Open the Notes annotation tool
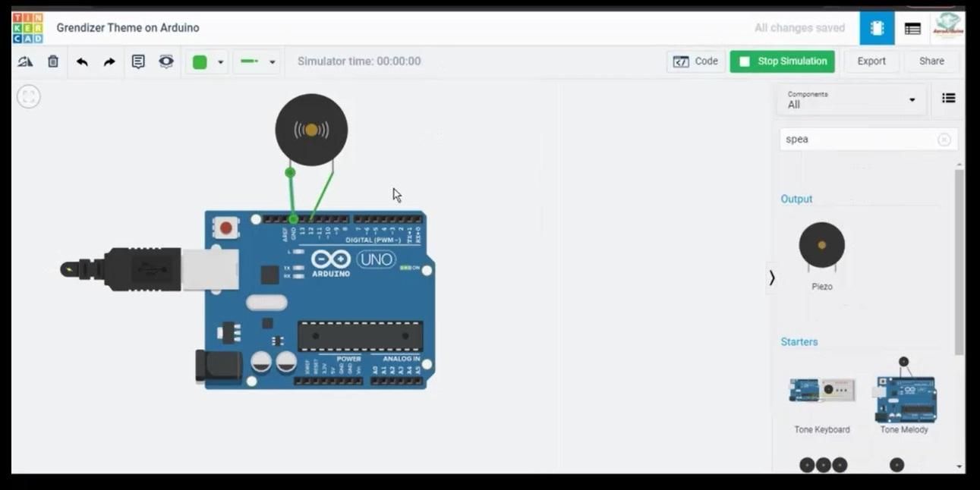Image resolution: width=980 pixels, height=490 pixels. click(x=138, y=61)
